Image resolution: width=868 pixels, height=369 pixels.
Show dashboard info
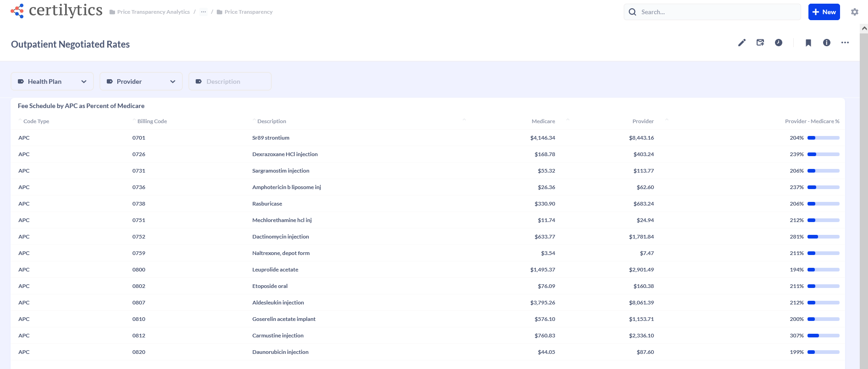point(827,43)
